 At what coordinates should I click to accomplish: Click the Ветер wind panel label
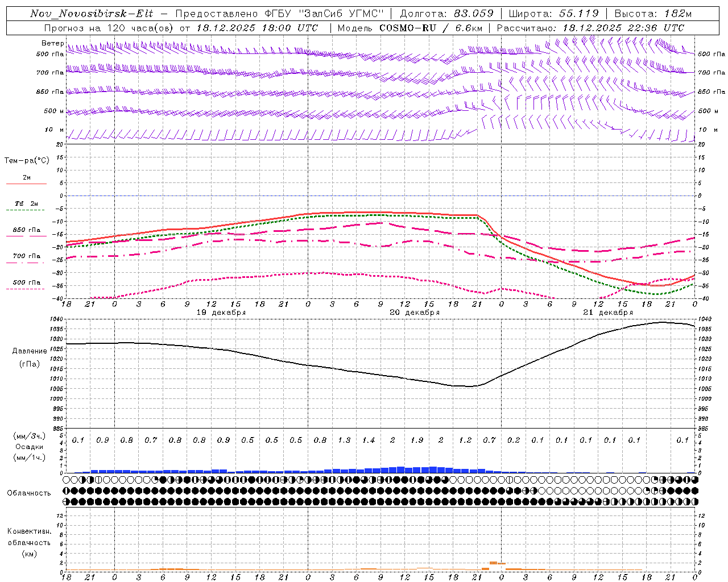52,43
